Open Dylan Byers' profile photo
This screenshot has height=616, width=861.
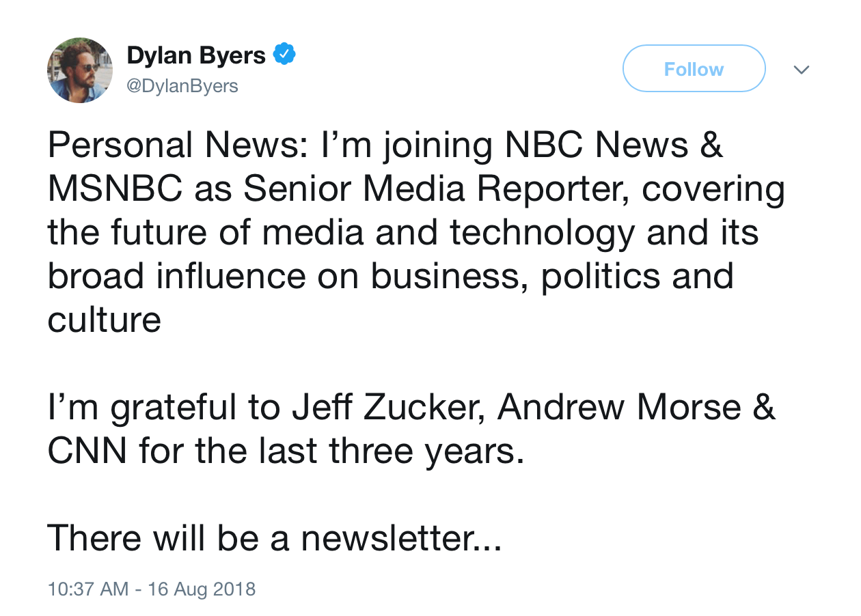(x=79, y=70)
